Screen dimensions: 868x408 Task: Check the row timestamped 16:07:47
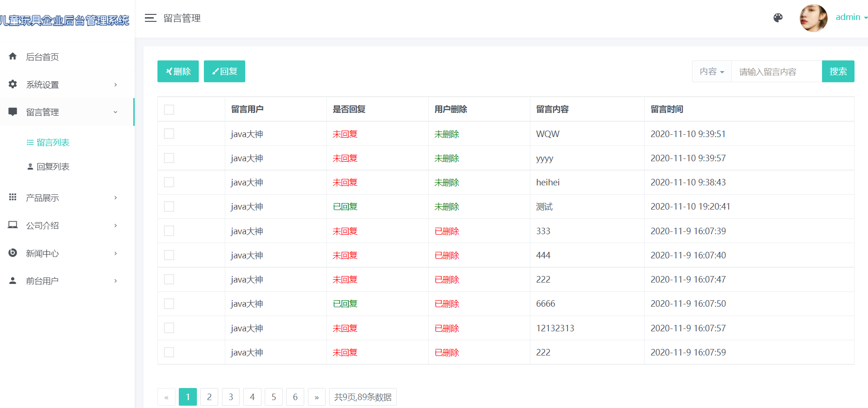169,279
